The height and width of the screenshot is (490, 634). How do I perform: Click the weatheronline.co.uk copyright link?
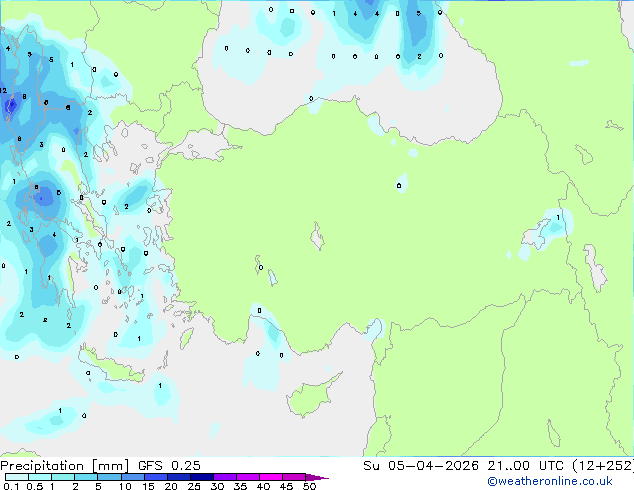[x=550, y=481]
